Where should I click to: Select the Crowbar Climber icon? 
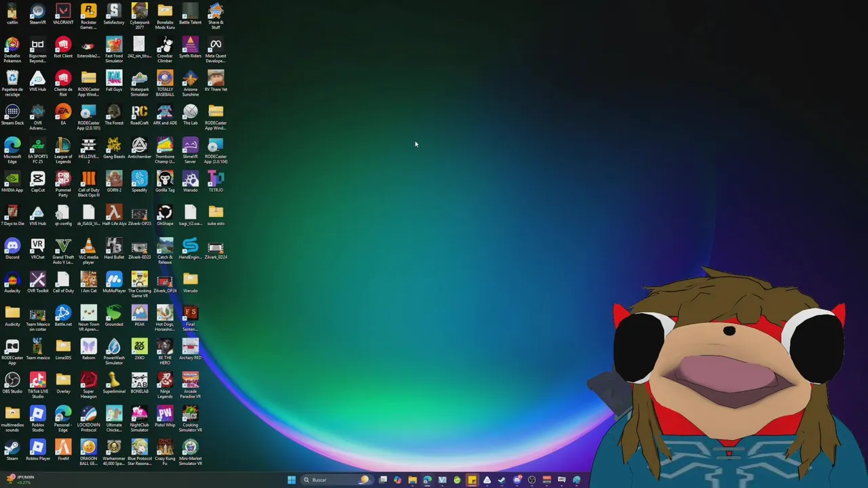click(165, 50)
